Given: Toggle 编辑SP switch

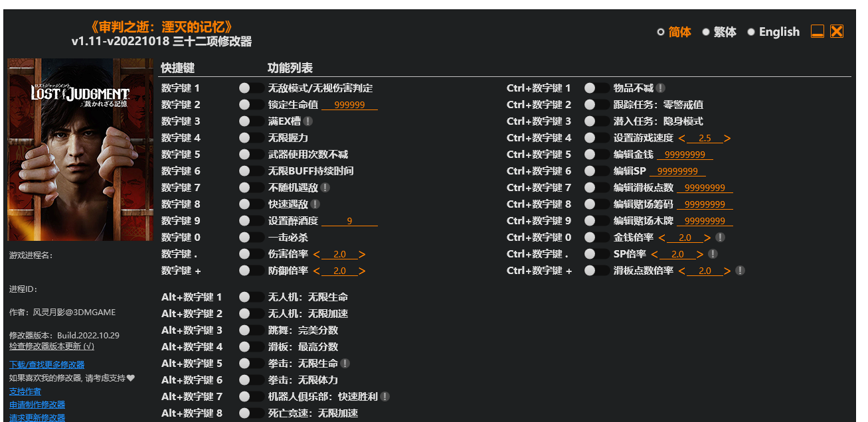Looking at the screenshot, I should click(x=597, y=171).
